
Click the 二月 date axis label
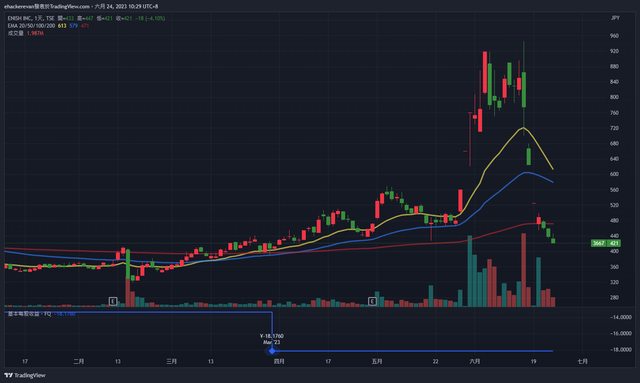[79, 361]
